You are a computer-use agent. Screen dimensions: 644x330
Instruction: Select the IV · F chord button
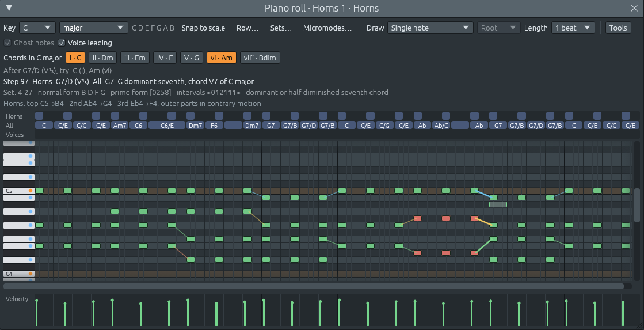tap(165, 58)
